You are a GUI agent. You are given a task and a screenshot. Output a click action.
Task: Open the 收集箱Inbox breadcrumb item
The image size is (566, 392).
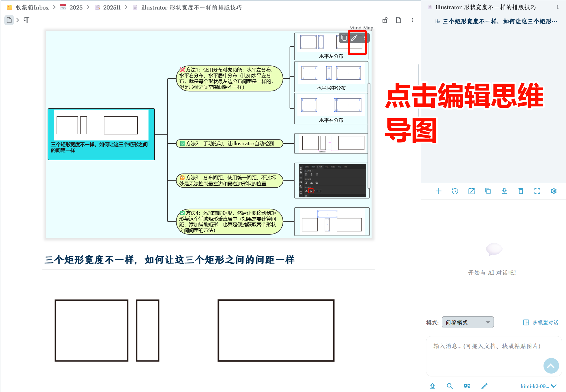(32, 7)
